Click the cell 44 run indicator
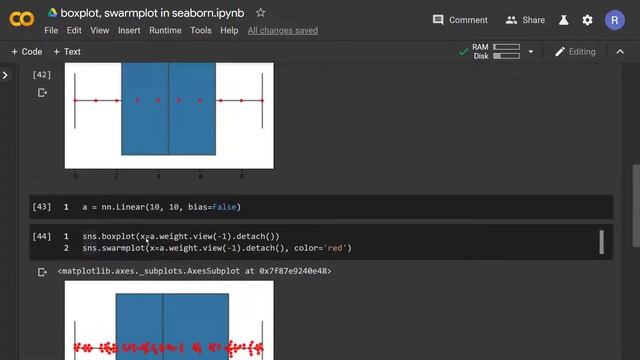This screenshot has width=640, height=360. click(x=42, y=236)
